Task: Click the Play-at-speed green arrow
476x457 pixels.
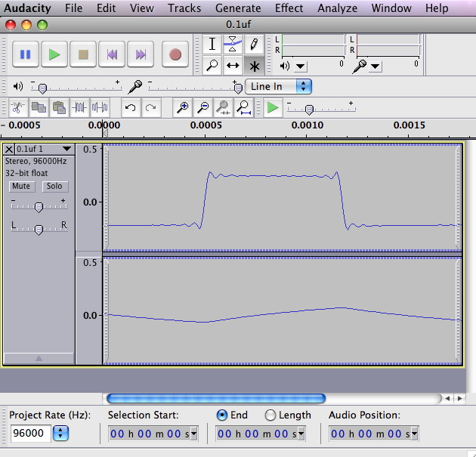Action: (273, 107)
